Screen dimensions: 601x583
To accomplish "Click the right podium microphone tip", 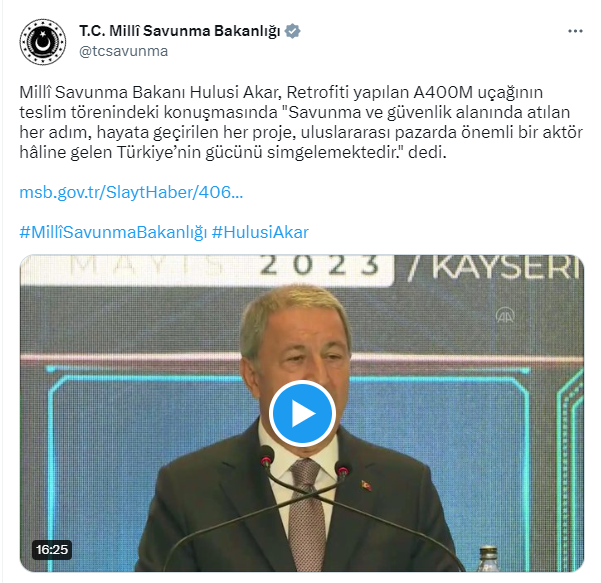I will pyautogui.click(x=343, y=470).
